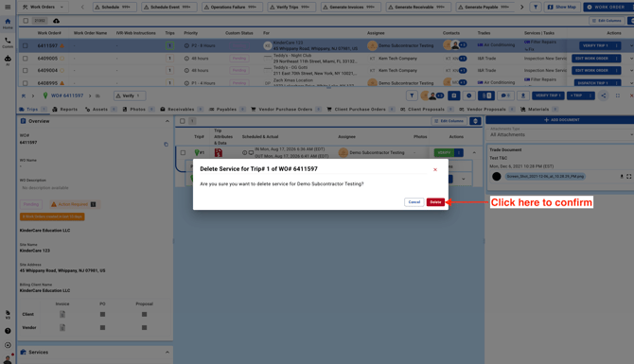Open the Work Orders module dropdown
The height and width of the screenshot is (364, 634).
click(x=44, y=7)
